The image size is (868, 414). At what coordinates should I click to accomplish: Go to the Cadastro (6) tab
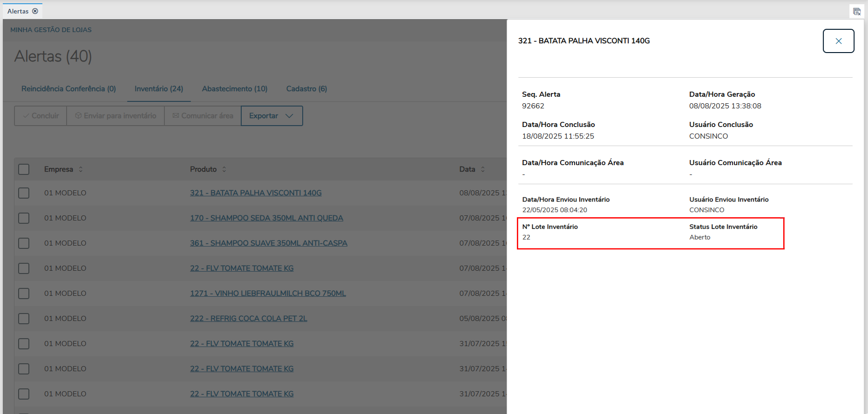coord(306,89)
